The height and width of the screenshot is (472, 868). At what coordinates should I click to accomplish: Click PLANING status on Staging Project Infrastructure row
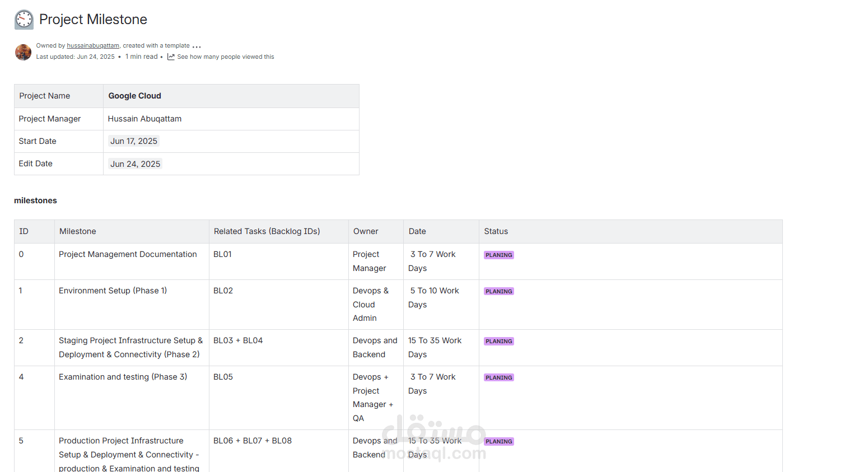[x=499, y=342]
